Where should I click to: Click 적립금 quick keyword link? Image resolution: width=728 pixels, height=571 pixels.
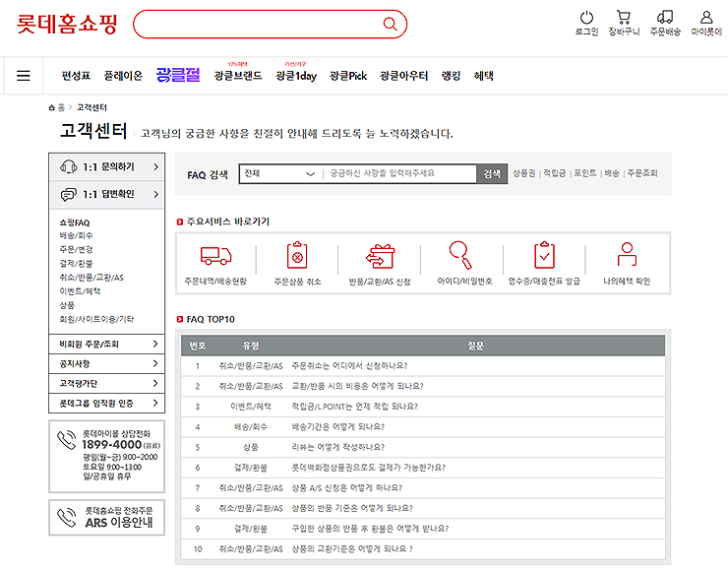554,173
